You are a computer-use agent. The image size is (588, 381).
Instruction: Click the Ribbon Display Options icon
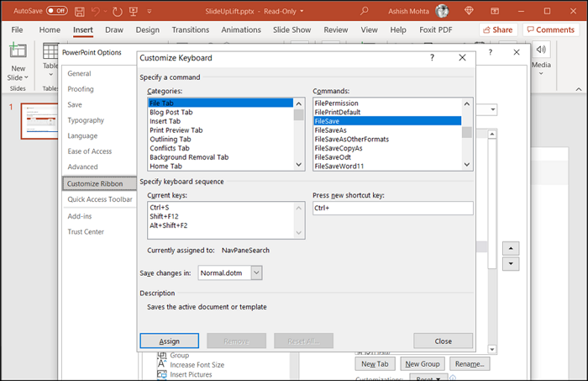[x=495, y=11]
